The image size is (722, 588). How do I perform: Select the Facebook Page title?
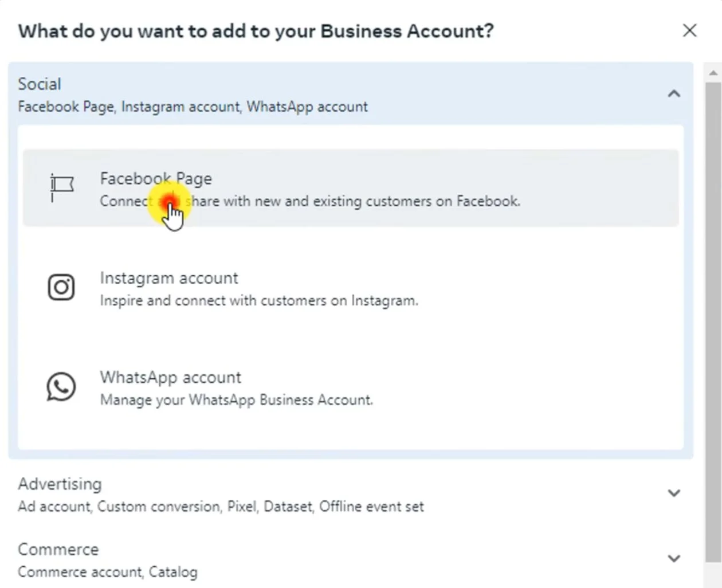tap(156, 179)
